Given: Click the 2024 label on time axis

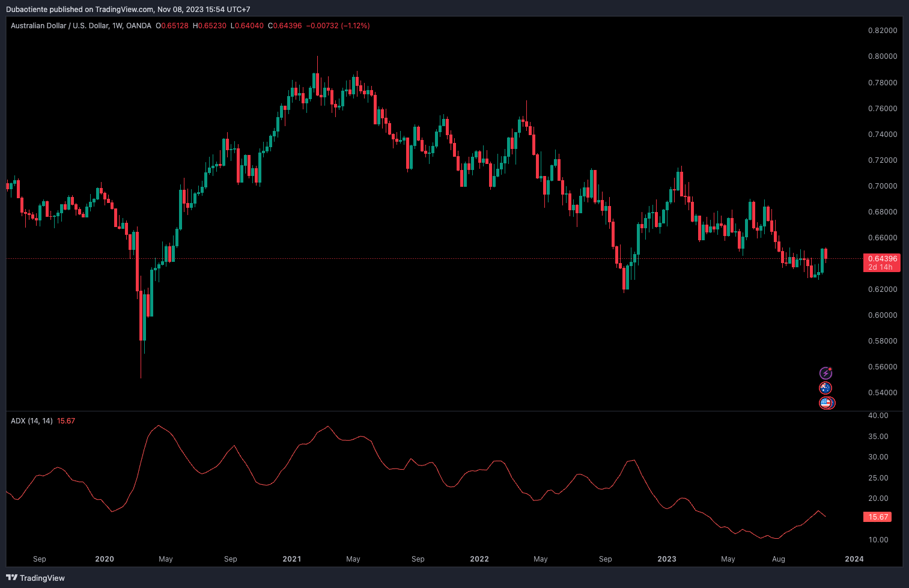Looking at the screenshot, I should pos(854,559).
